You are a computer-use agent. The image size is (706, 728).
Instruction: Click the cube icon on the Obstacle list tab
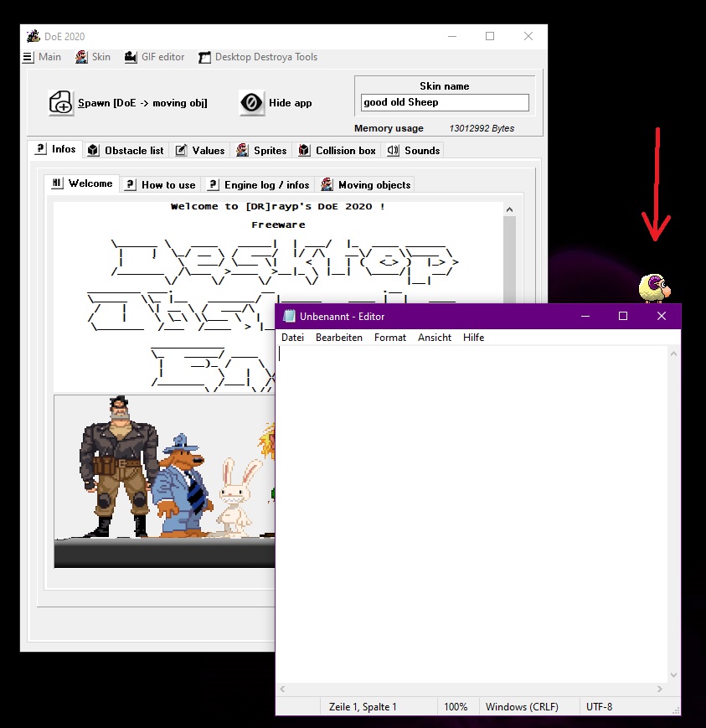tap(92, 150)
